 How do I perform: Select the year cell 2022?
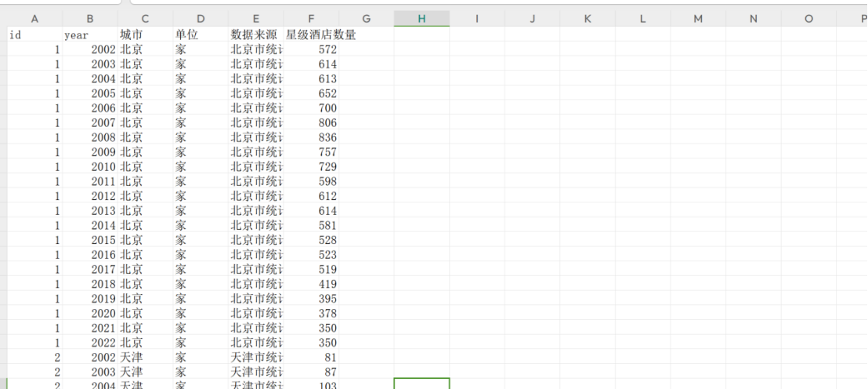[89, 343]
